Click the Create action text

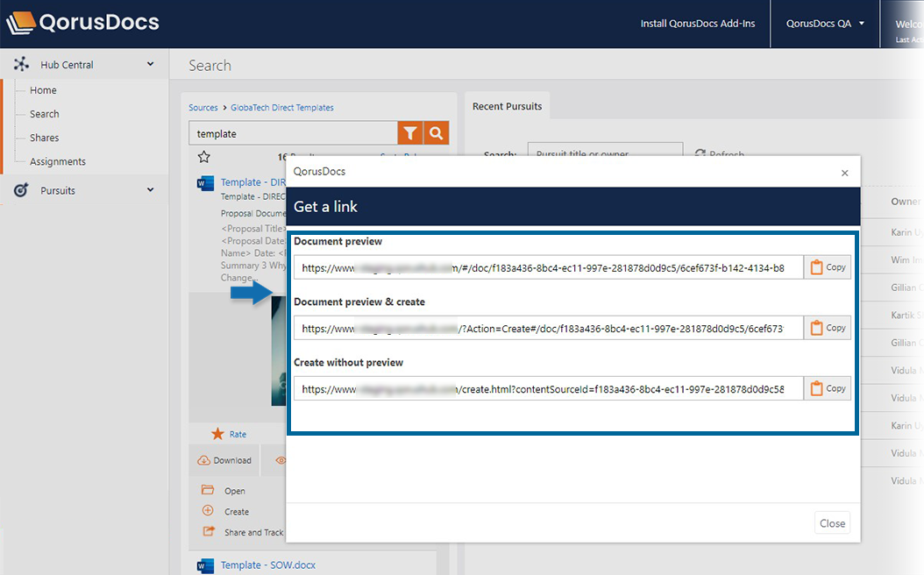[237, 511]
